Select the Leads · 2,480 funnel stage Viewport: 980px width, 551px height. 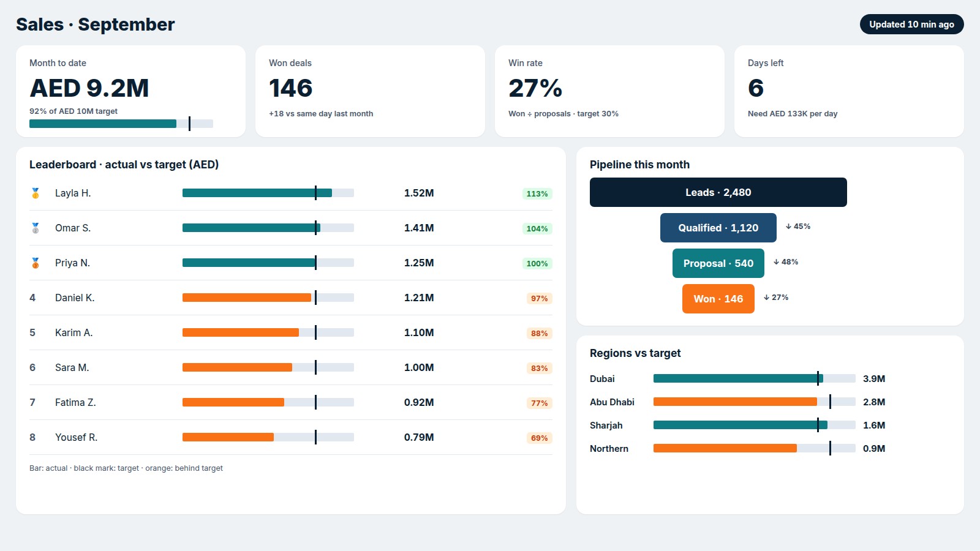(718, 192)
